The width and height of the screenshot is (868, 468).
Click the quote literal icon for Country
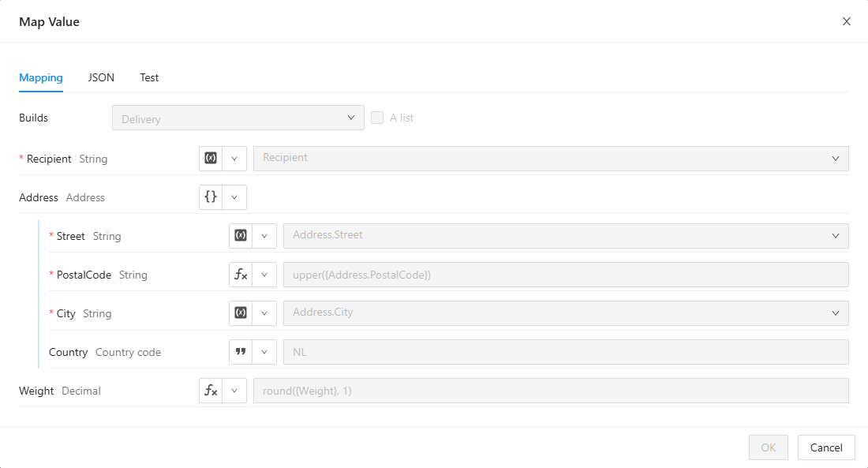(x=241, y=352)
